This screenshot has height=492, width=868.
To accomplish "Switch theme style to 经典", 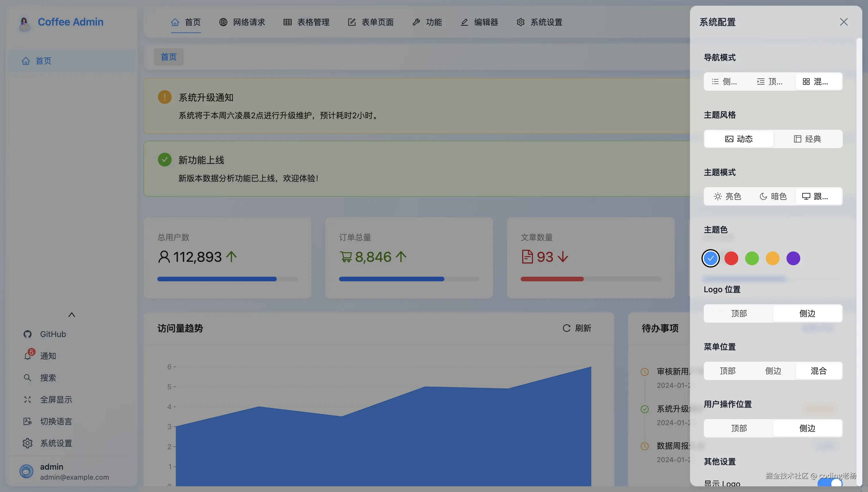I will coord(808,139).
